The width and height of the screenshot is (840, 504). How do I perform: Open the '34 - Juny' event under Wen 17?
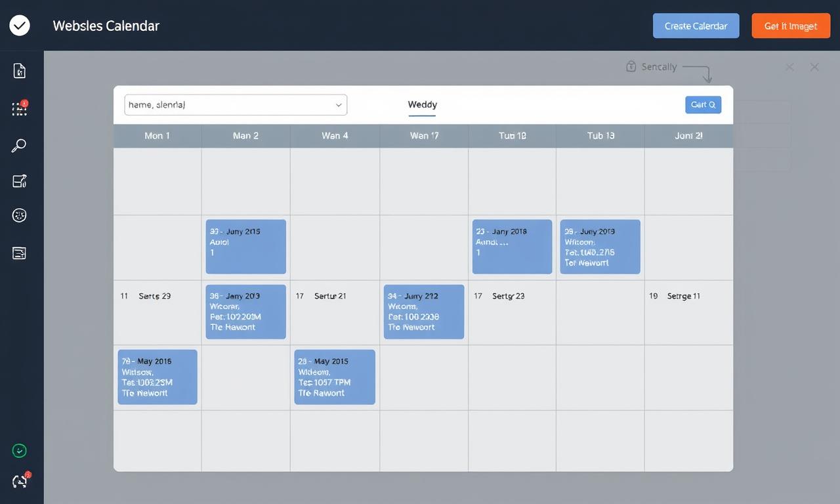click(x=424, y=312)
